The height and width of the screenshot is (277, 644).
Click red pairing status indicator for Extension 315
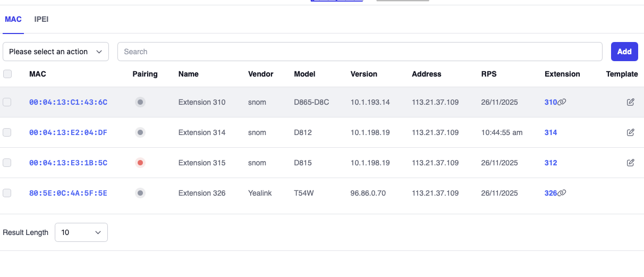pyautogui.click(x=140, y=163)
